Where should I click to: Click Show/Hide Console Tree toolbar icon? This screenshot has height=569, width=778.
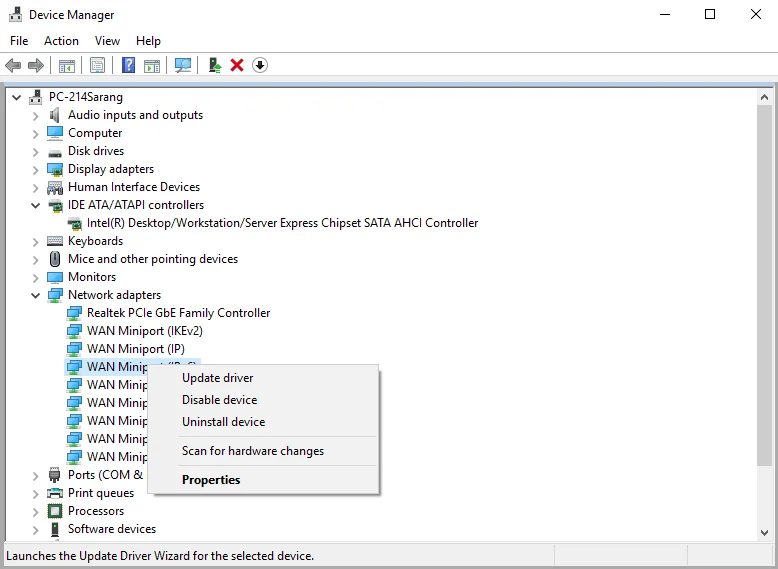point(66,65)
